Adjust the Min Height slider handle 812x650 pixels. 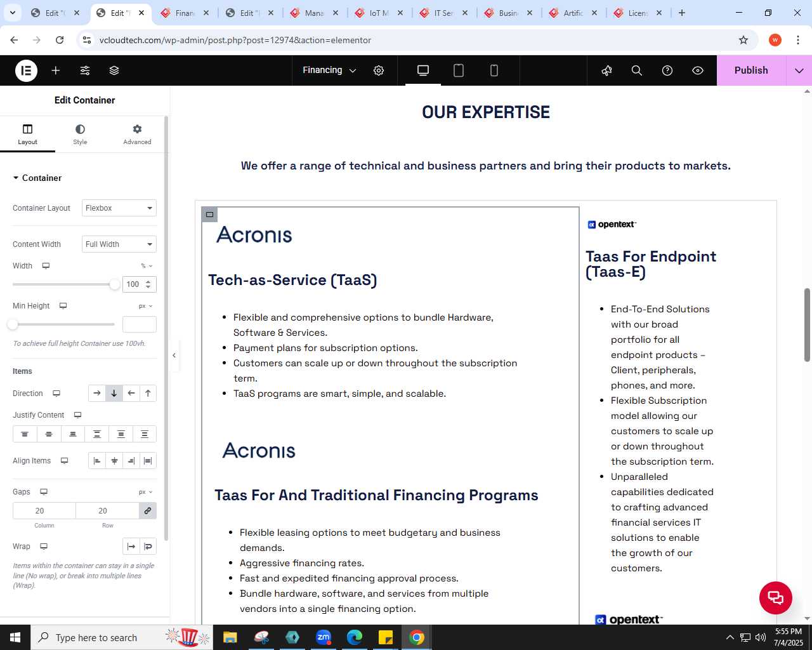point(13,324)
